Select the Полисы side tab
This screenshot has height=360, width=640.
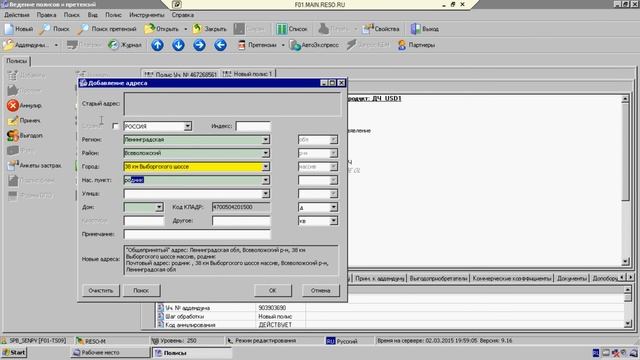[16, 61]
